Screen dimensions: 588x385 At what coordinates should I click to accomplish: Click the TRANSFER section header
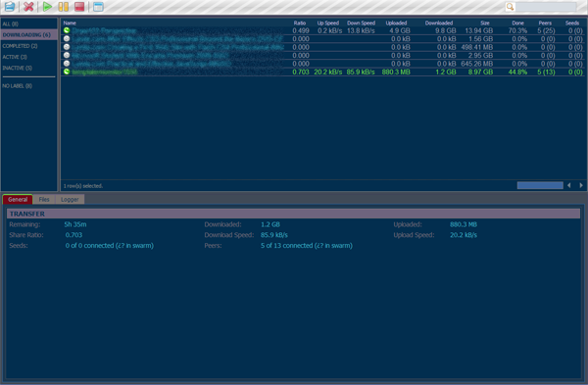293,214
